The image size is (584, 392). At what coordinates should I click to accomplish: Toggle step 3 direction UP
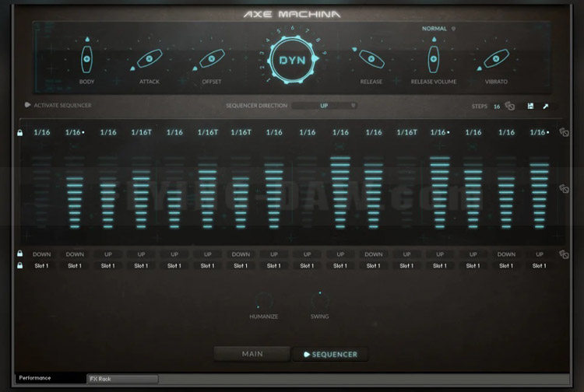tap(108, 254)
